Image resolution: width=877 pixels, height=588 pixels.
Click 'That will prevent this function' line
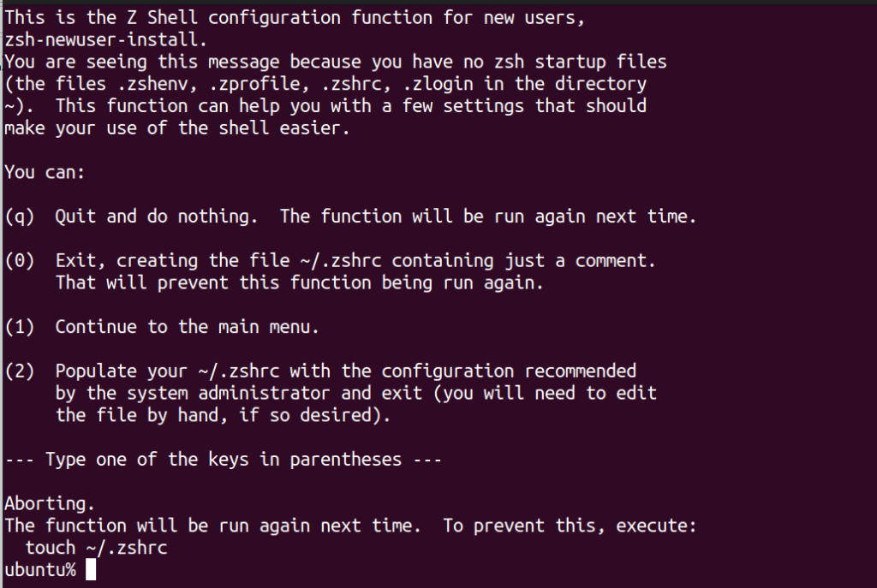[299, 282]
